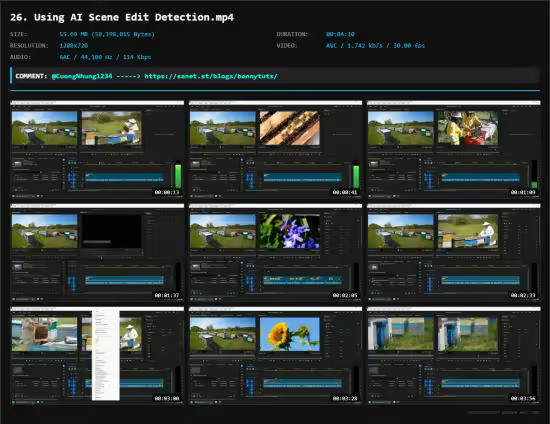Image resolution: width=550 pixels, height=424 pixels.
Task: Click the 00:02:33 timestamp badge
Action: pos(523,295)
